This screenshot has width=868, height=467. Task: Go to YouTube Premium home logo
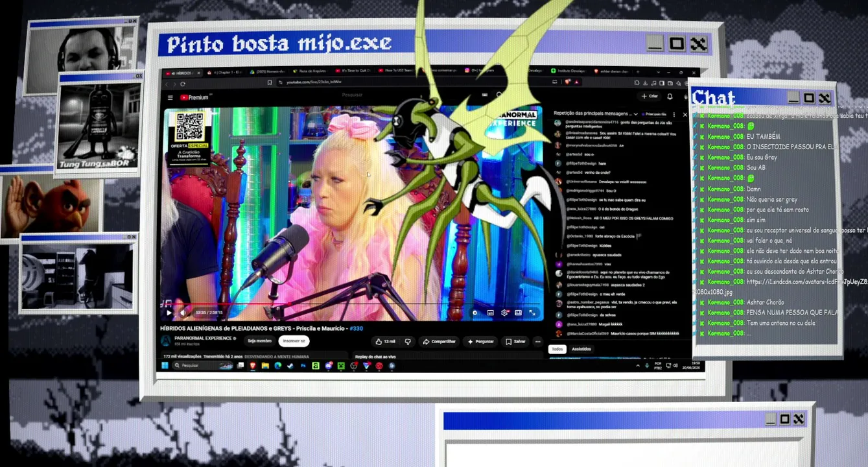(194, 97)
